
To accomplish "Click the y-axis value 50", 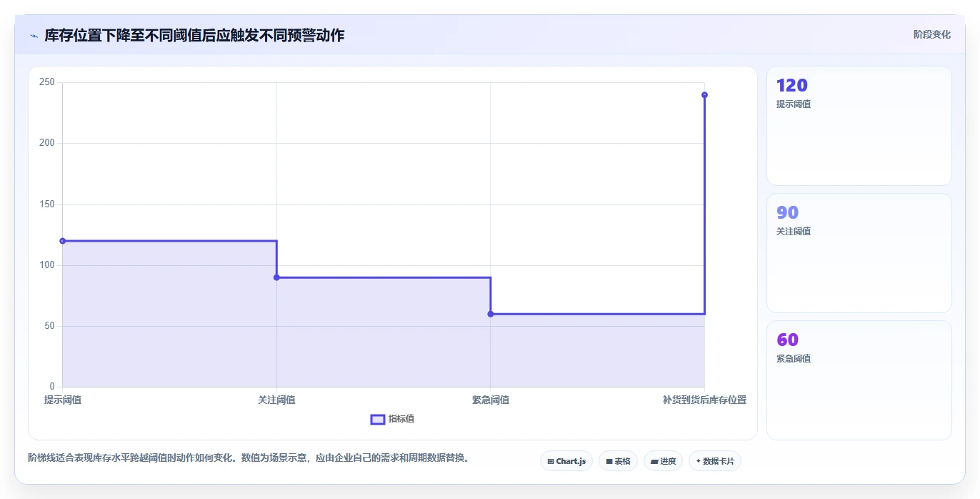I will pyautogui.click(x=49, y=326).
